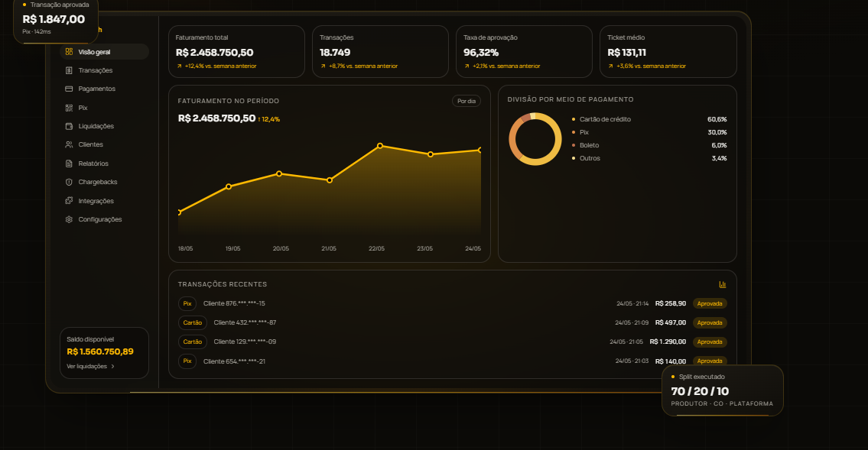Open Relatórios in the sidebar
The image size is (868, 450).
104,163
